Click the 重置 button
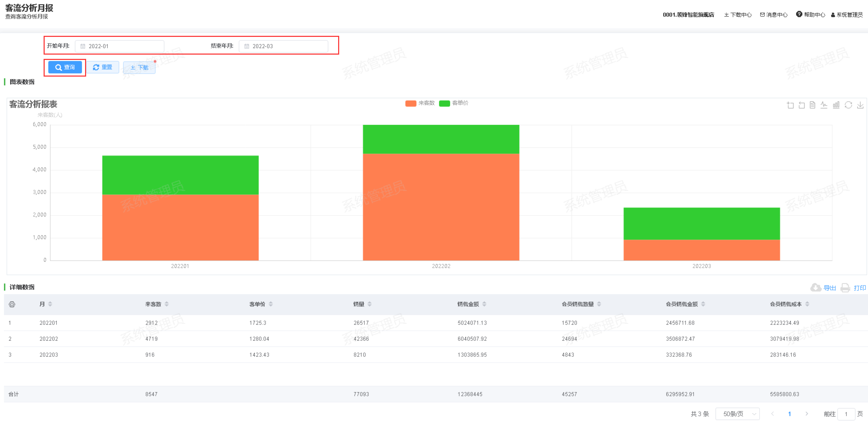868x422 pixels. 103,67
